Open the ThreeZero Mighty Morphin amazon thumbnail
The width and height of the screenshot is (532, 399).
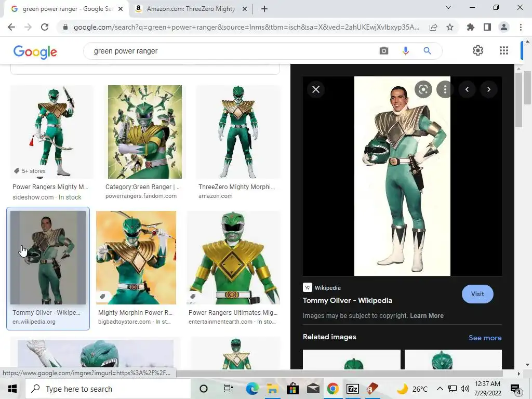[238, 132]
